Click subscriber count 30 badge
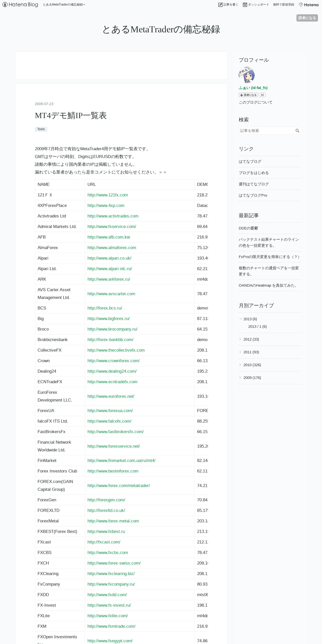The image size is (322, 644). click(x=262, y=95)
